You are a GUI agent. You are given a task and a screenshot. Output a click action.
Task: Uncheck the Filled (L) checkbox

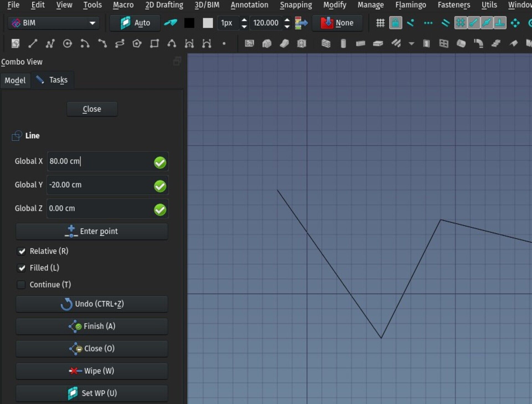point(22,268)
